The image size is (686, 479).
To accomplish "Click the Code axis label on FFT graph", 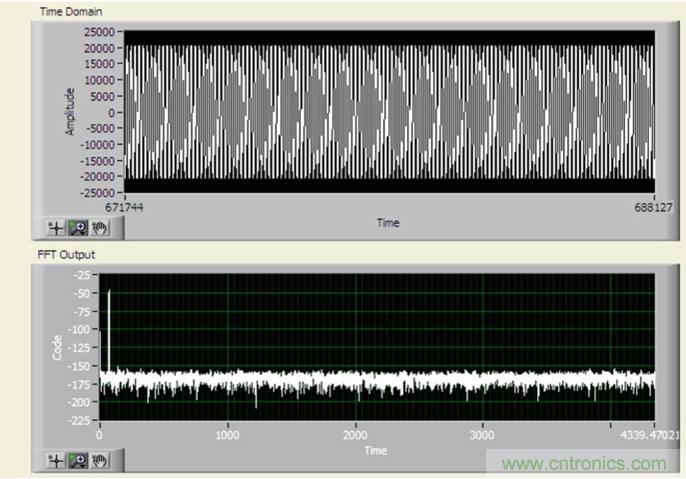I will pyautogui.click(x=58, y=347).
